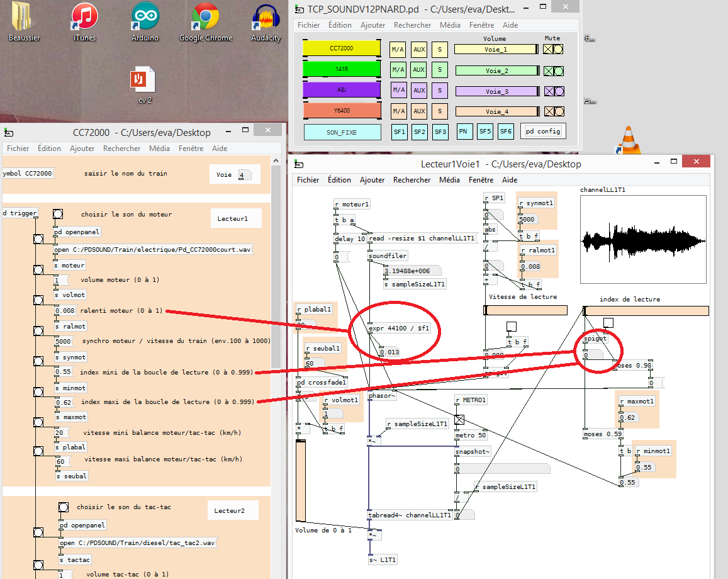
Task: Toggle the Mute box for Voie_3
Action: pyautogui.click(x=549, y=91)
